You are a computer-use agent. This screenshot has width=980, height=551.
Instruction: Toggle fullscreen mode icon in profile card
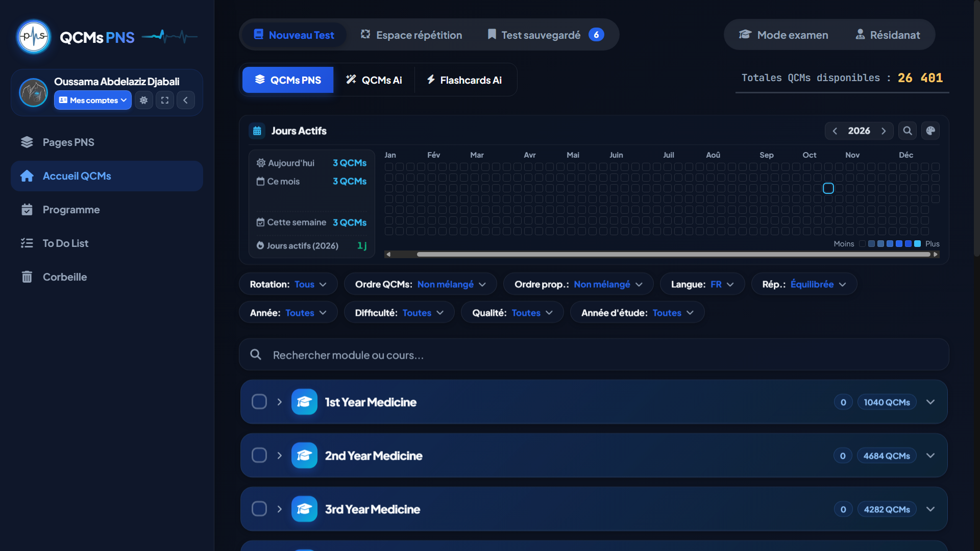tap(165, 100)
